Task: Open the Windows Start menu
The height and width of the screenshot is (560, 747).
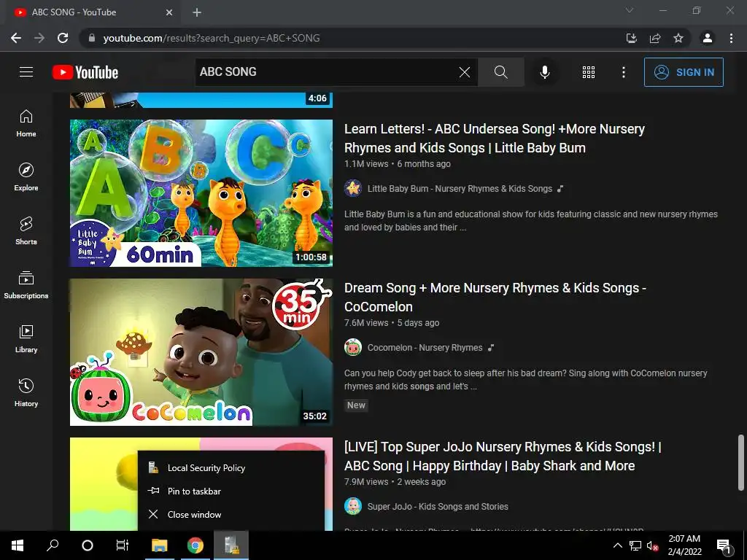Action: click(18, 545)
